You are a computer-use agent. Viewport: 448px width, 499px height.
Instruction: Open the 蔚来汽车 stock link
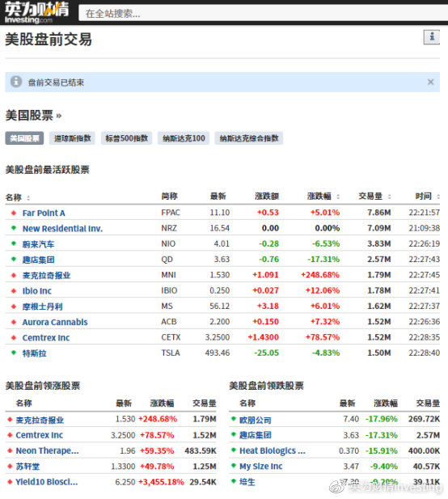pyautogui.click(x=38, y=244)
